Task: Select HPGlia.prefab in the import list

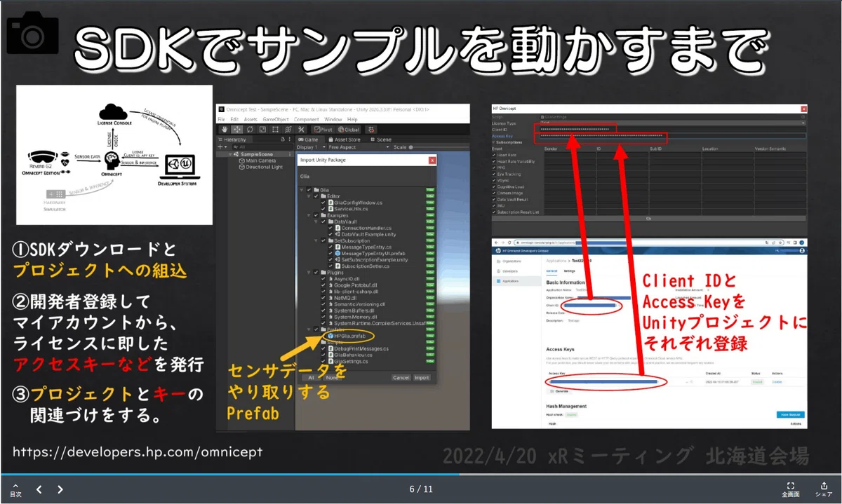Action: (347, 336)
